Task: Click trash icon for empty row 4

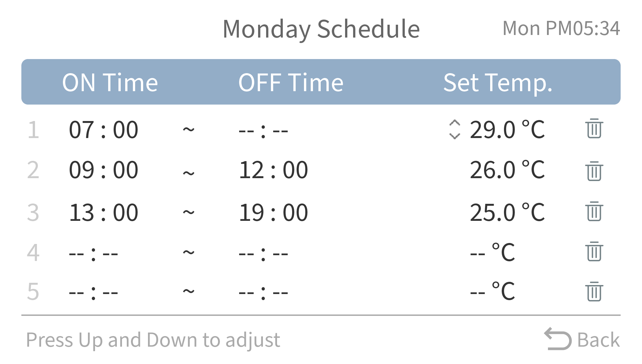Action: [594, 251]
